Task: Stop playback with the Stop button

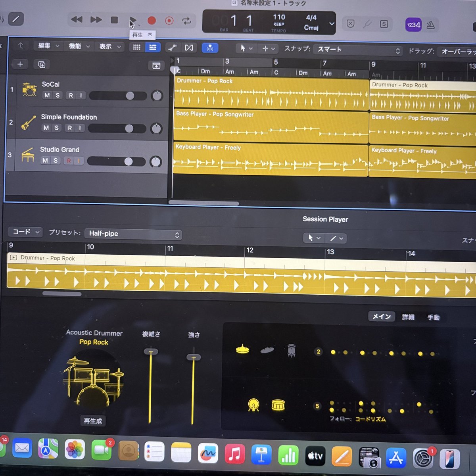Action: (x=114, y=19)
